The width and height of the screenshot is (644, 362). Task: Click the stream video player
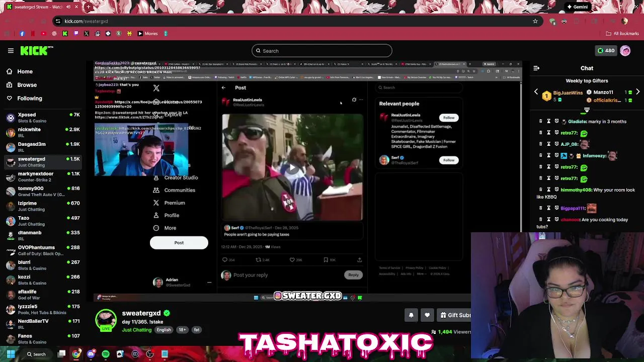(308, 181)
